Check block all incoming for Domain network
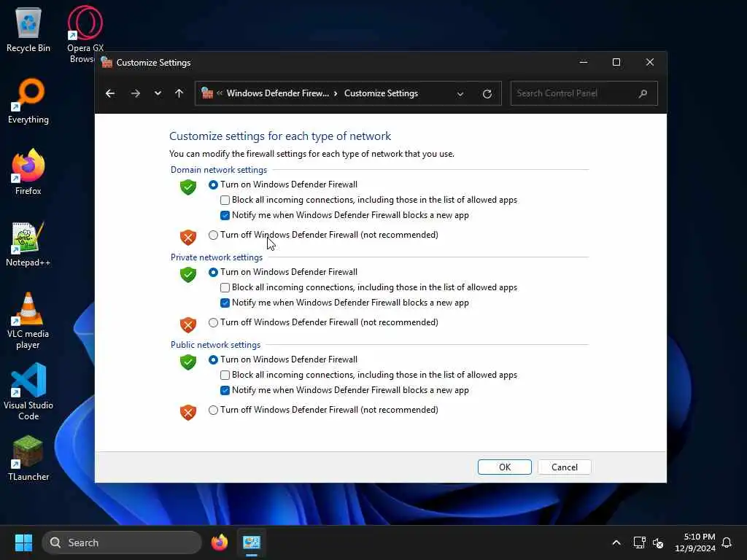 (225, 200)
